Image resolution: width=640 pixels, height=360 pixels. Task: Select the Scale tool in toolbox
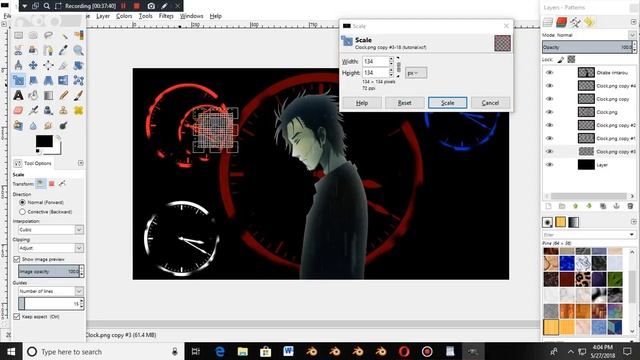click(18, 80)
